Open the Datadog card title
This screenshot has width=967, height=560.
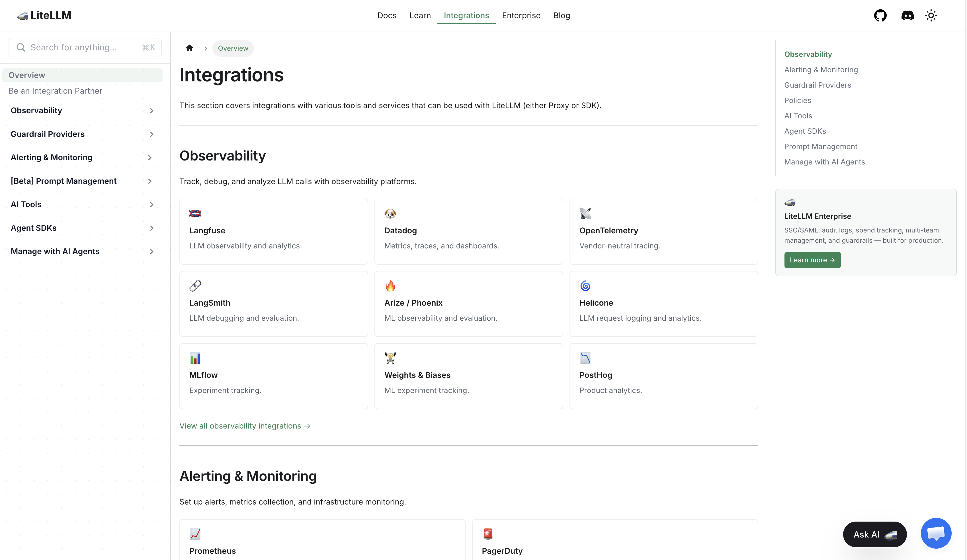400,230
